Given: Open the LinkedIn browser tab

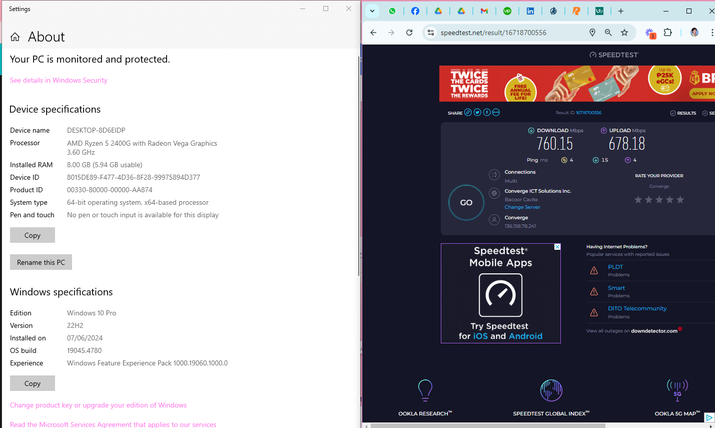Looking at the screenshot, I should coord(530,11).
